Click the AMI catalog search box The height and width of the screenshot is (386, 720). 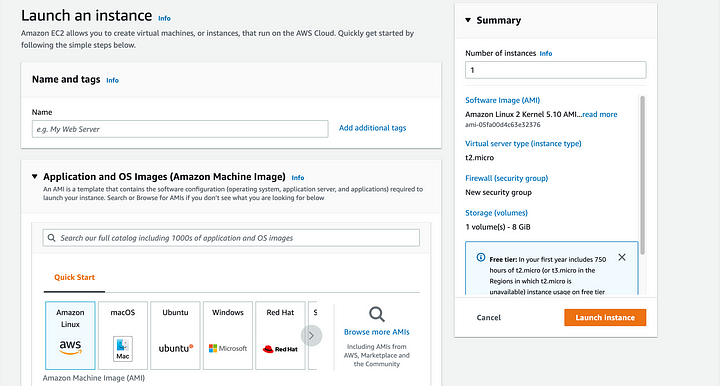(231, 238)
